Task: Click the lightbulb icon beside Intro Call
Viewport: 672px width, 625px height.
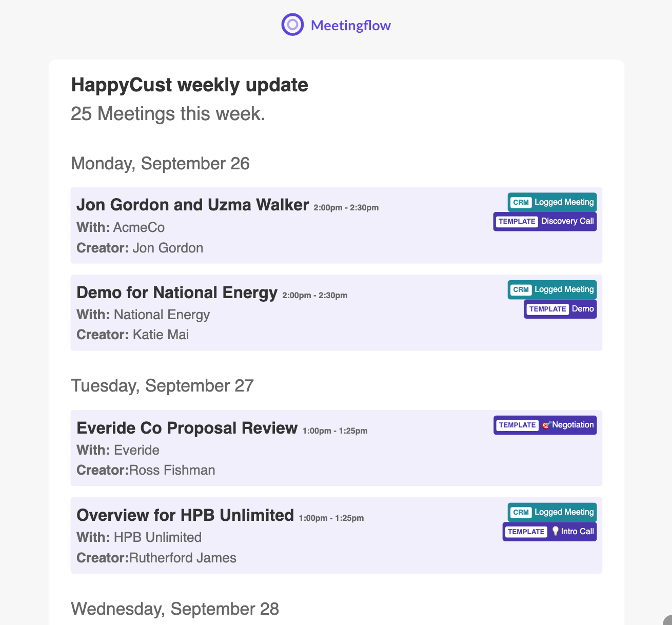Action: coord(555,532)
